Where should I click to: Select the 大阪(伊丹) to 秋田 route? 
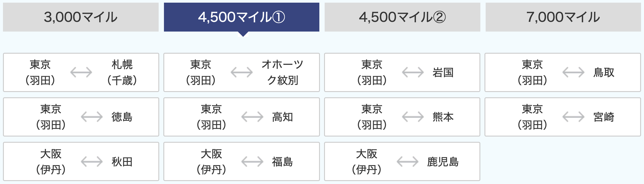(x=81, y=162)
